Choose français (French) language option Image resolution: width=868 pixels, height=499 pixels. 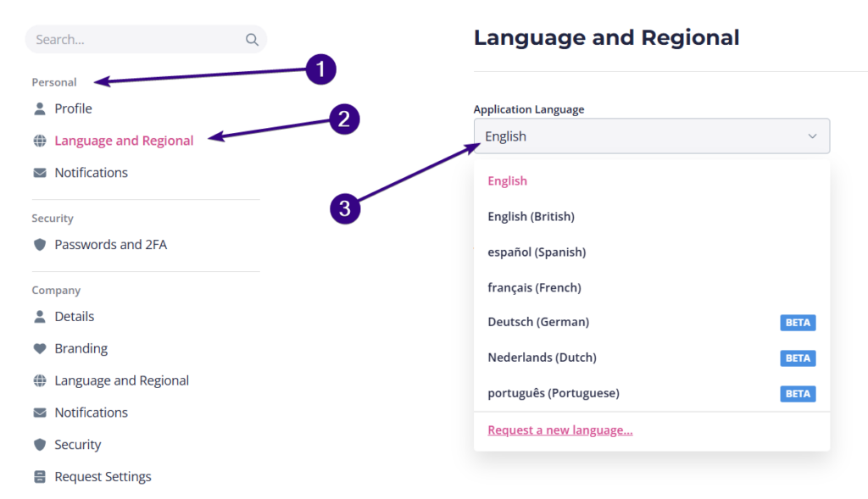pyautogui.click(x=534, y=288)
